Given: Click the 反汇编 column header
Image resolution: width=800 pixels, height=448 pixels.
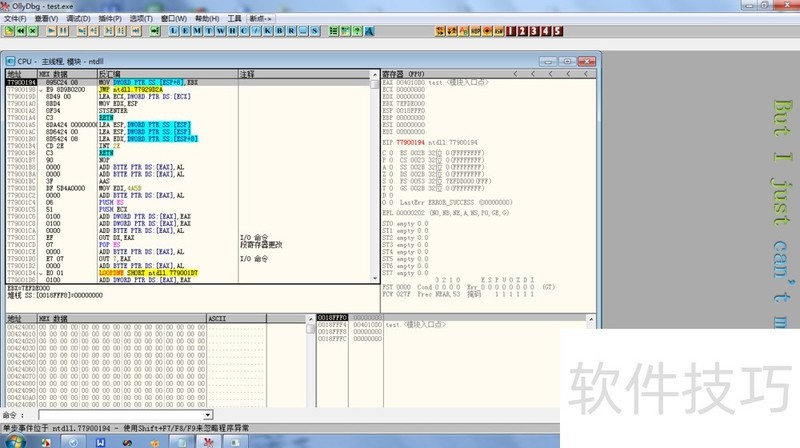Looking at the screenshot, I should (167, 74).
